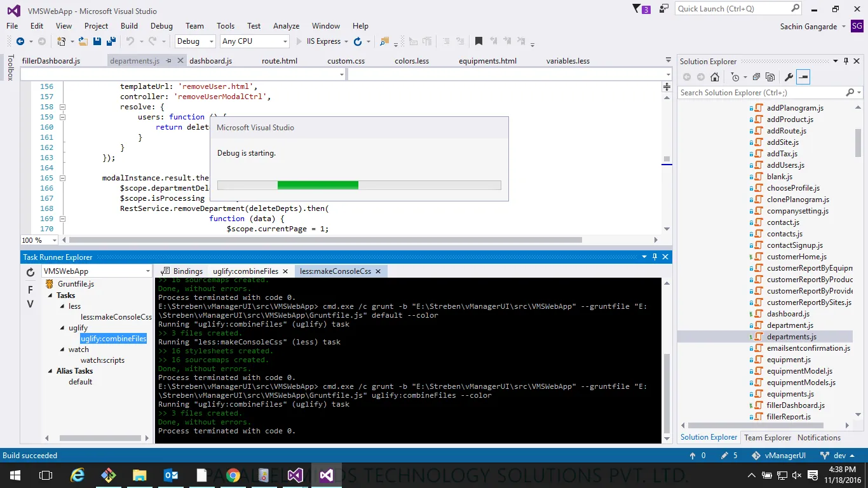868x488 pixels.
Task: Click the vManagerUI repository in status bar
Action: (x=779, y=456)
